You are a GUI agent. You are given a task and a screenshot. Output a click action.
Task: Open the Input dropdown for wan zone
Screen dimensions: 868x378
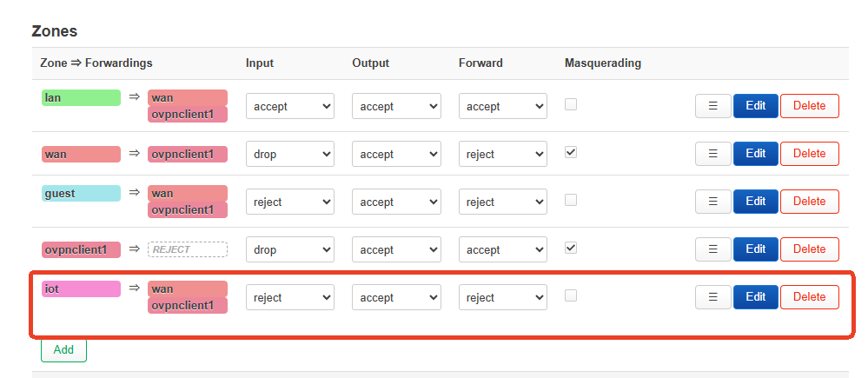coord(290,154)
